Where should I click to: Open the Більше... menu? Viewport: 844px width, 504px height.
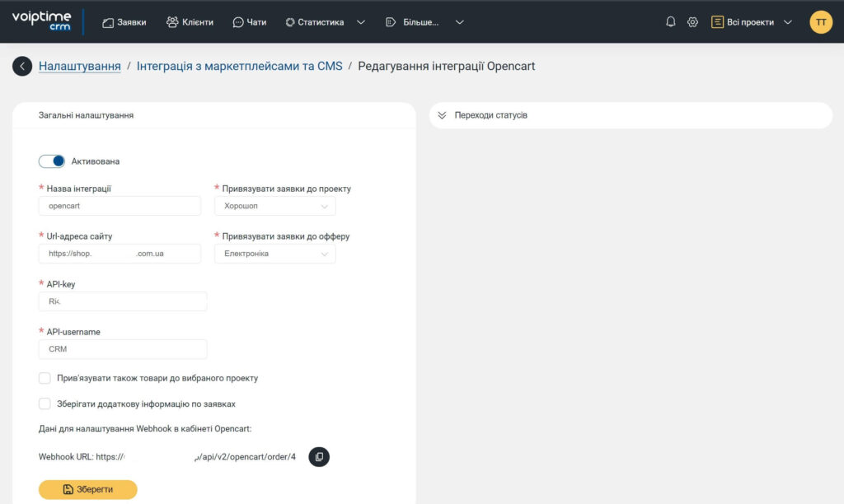tap(412, 22)
